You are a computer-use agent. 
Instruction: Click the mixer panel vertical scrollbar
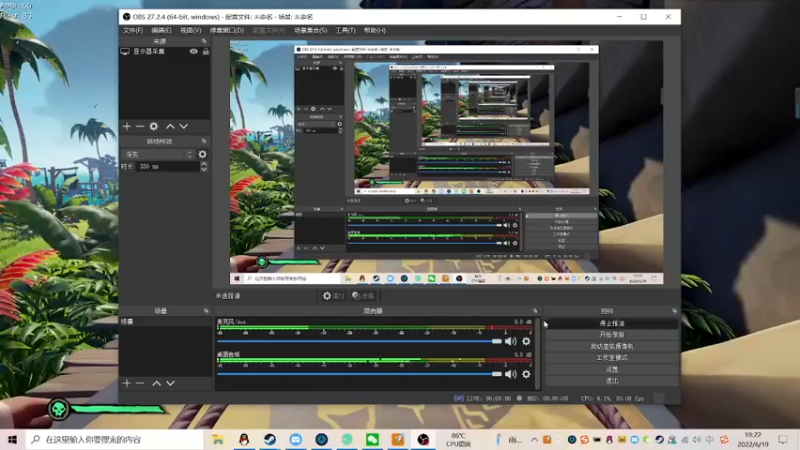(x=538, y=353)
